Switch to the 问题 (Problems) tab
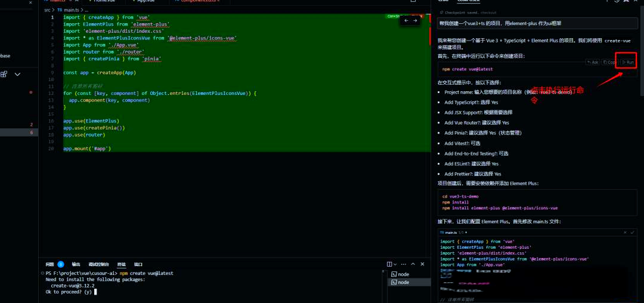This screenshot has height=303, width=644. click(50, 264)
